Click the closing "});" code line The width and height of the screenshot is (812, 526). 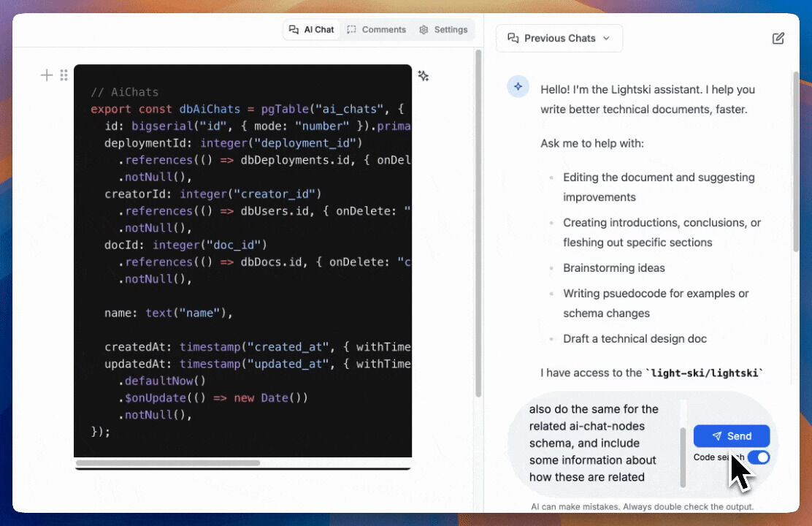101,432
